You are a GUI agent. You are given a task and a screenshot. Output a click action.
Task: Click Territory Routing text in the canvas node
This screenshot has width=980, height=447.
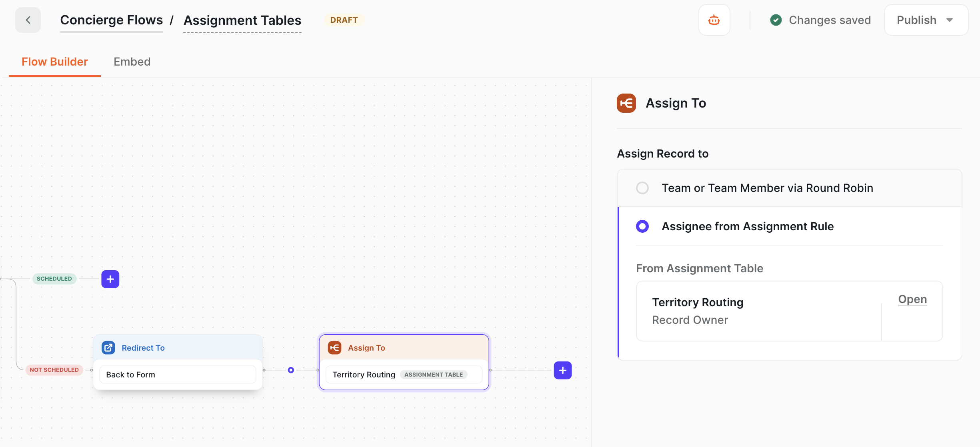[x=364, y=375]
